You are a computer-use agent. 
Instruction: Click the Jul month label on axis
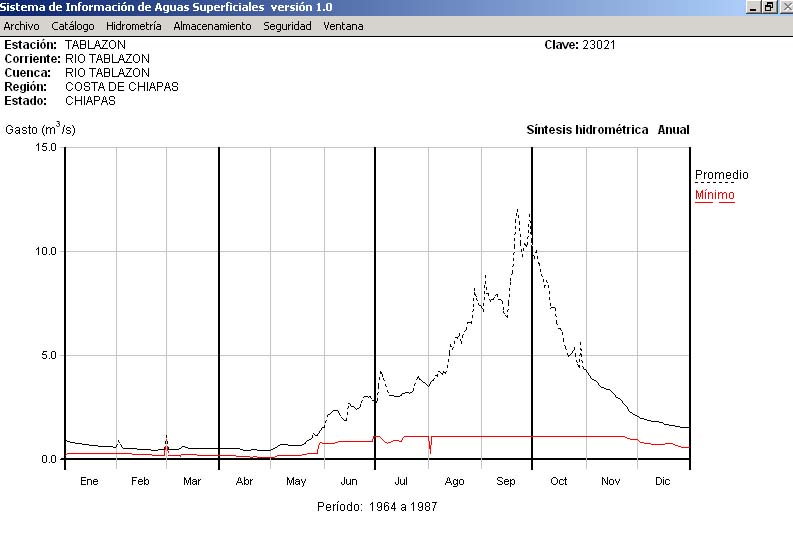click(401, 481)
